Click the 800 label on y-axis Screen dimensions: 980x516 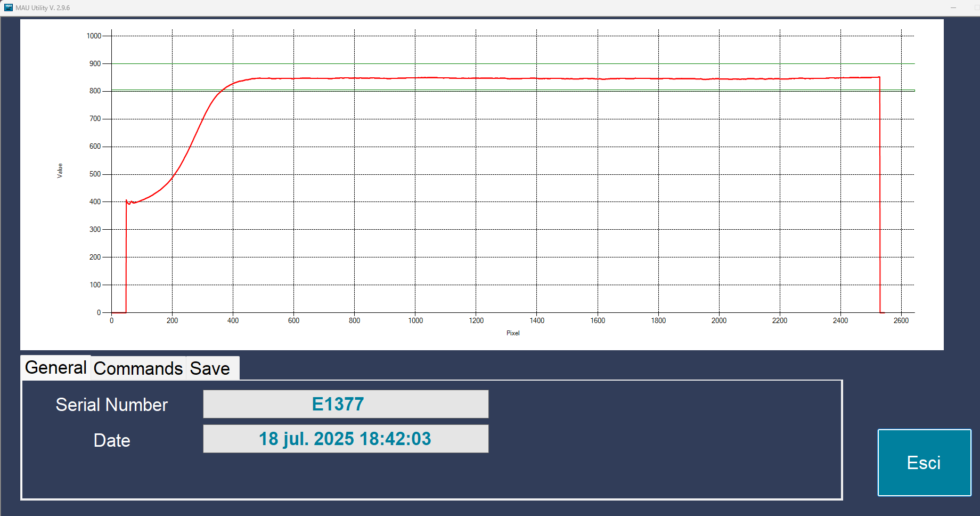[x=95, y=91]
